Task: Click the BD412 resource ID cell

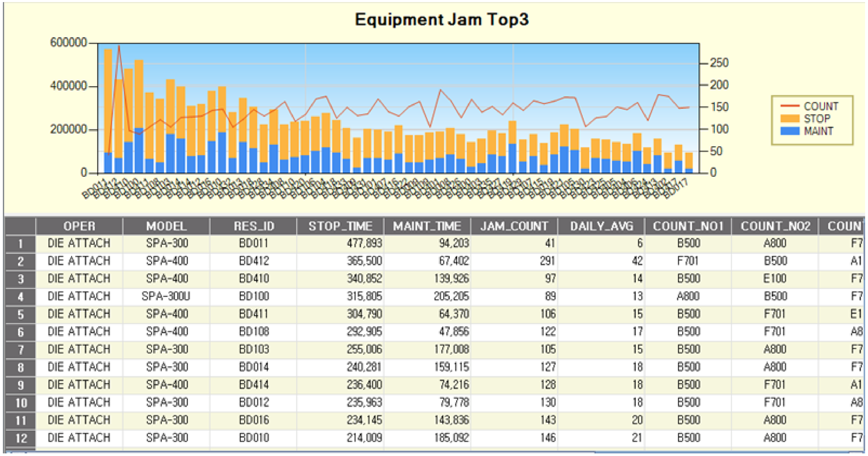Action: point(253,261)
